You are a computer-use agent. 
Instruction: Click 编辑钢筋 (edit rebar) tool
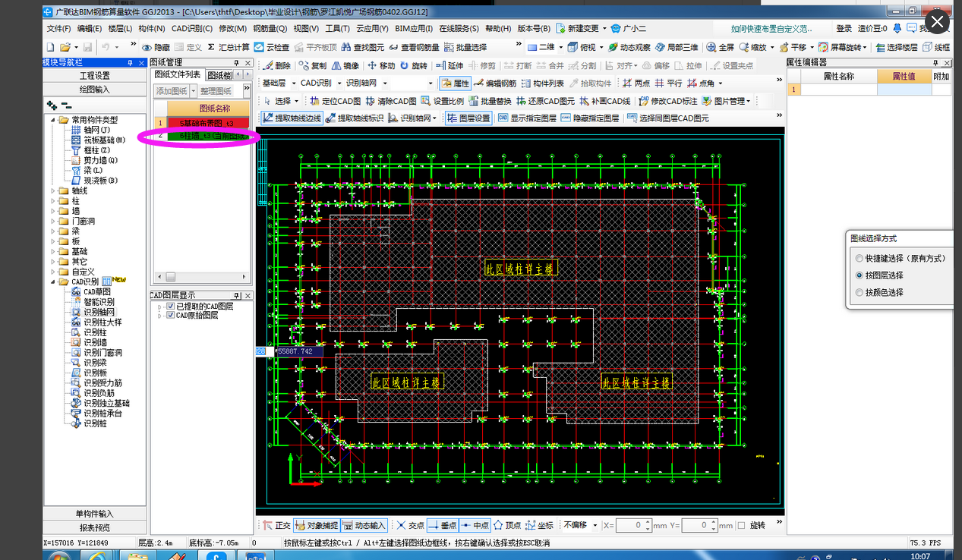[495, 83]
